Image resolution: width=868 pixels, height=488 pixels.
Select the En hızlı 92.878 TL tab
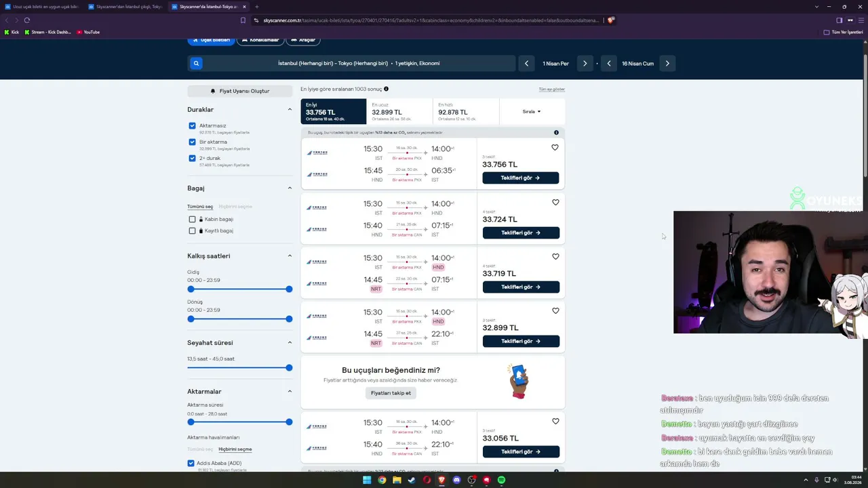[x=466, y=112]
